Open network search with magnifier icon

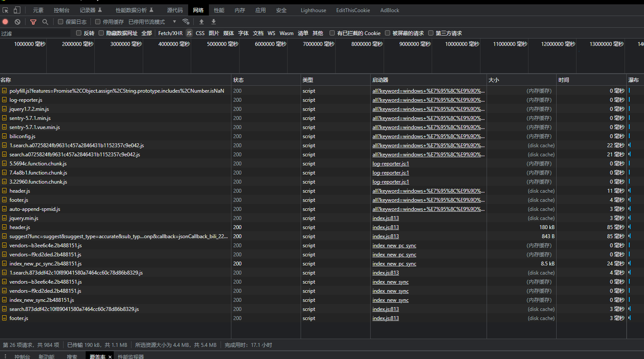(x=45, y=22)
